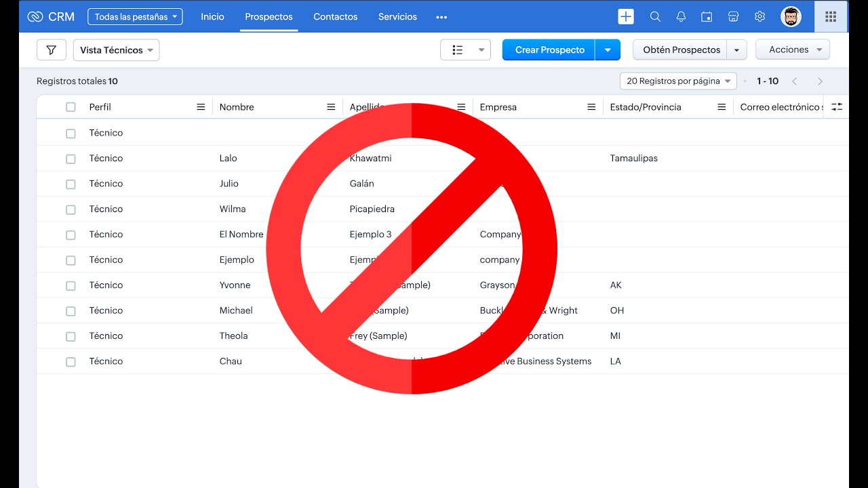This screenshot has height=488, width=868.
Task: Open Estado/Provincia column menu icon
Action: [722, 107]
